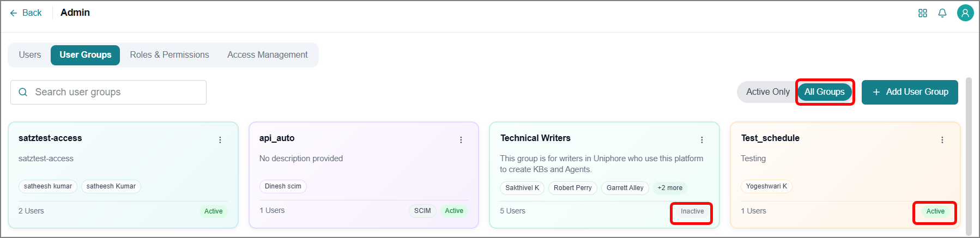Click the 1 Users count on Test_schedule
This screenshot has height=238, width=980.
pos(753,211)
